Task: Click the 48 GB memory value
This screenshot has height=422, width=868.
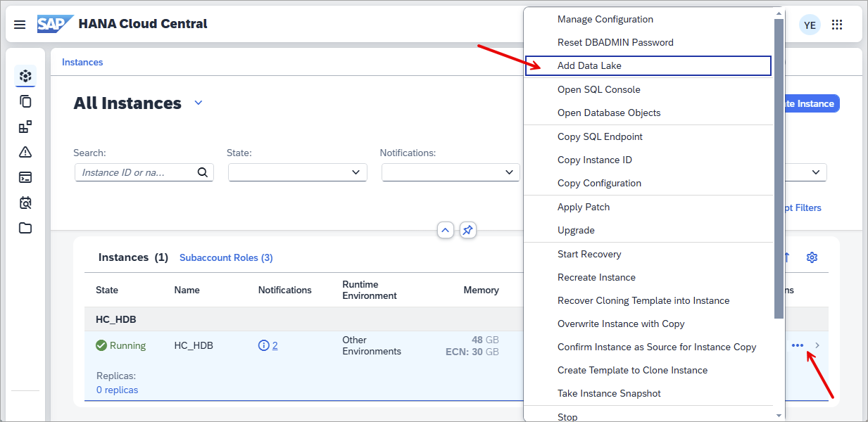Action: tap(485, 340)
